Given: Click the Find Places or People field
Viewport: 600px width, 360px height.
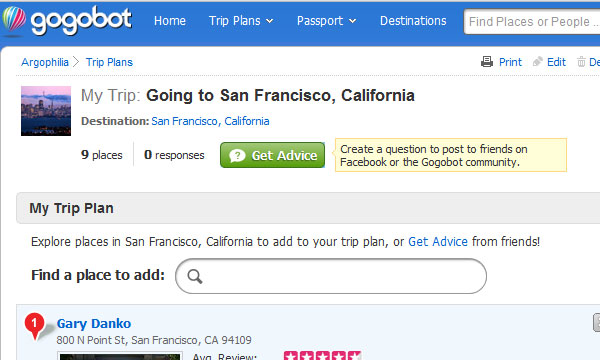Looking at the screenshot, I should pyautogui.click(x=532, y=22).
